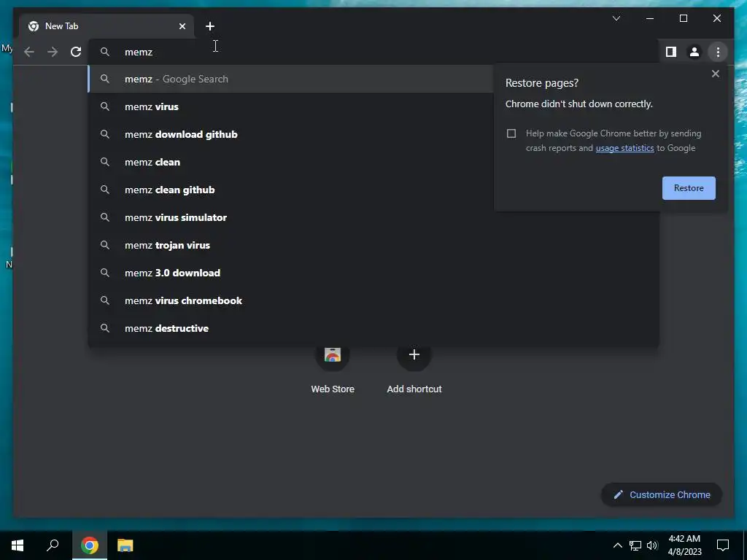The image size is (747, 560).
Task: Choose 'memz - Google Search' suggestion
Action: [290, 79]
